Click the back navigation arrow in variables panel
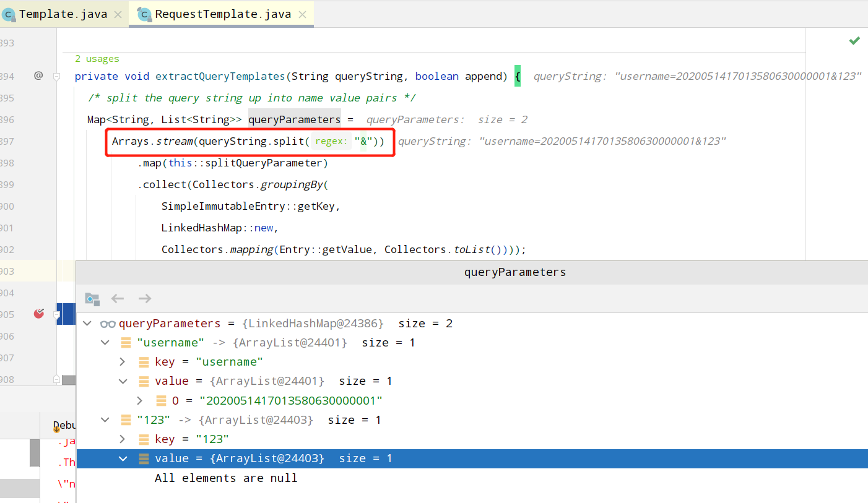 pyautogui.click(x=117, y=298)
